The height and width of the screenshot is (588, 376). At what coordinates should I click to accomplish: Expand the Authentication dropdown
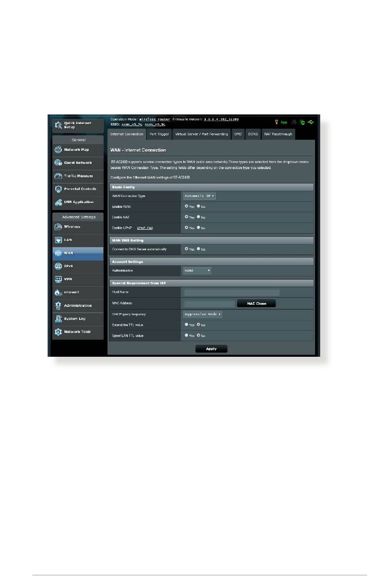click(x=197, y=271)
